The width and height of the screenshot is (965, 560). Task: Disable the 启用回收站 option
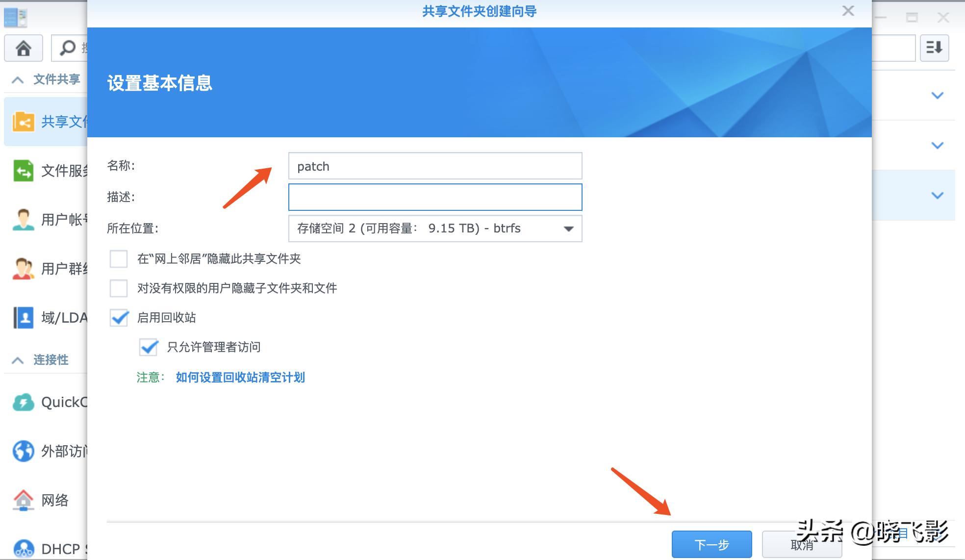[118, 318]
